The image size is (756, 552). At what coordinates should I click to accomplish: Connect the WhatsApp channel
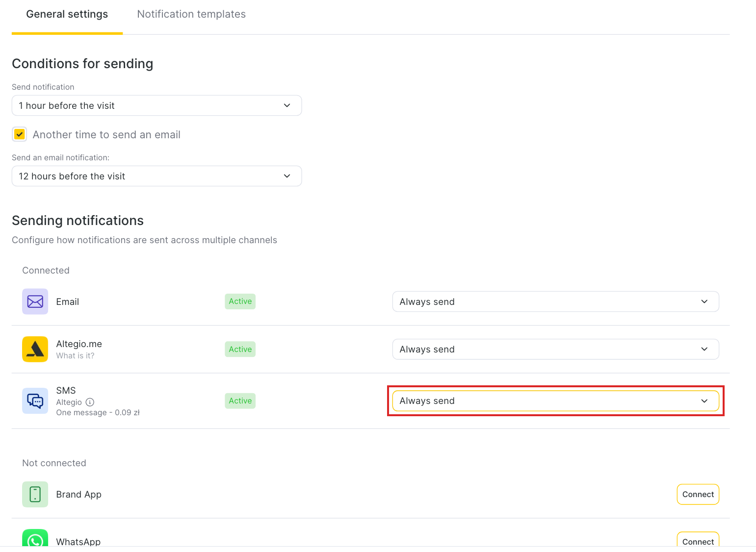point(698,539)
